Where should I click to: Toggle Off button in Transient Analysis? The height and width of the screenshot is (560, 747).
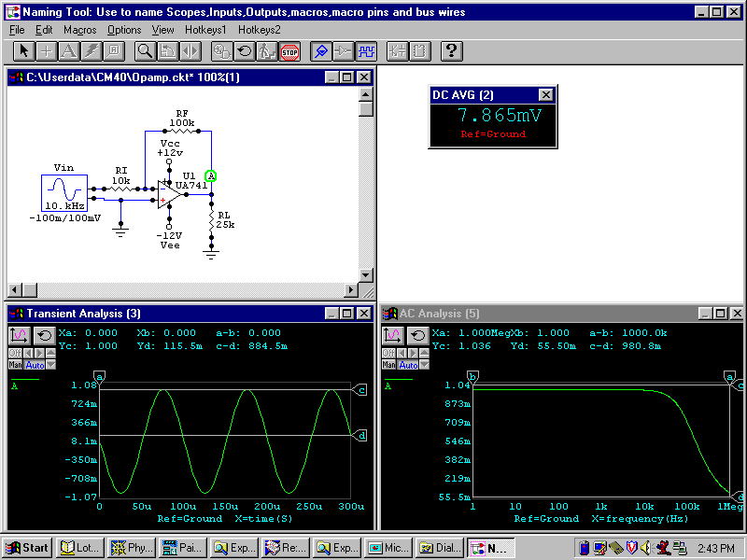click(15, 353)
